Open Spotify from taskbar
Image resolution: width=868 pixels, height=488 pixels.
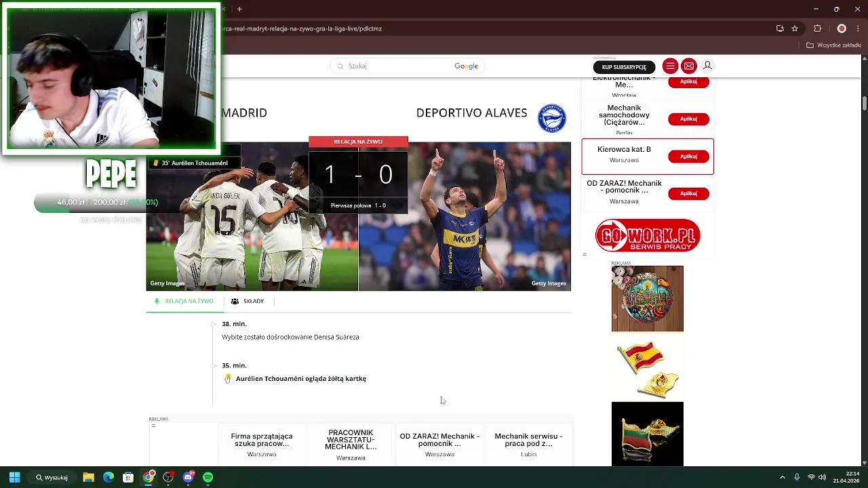208,477
